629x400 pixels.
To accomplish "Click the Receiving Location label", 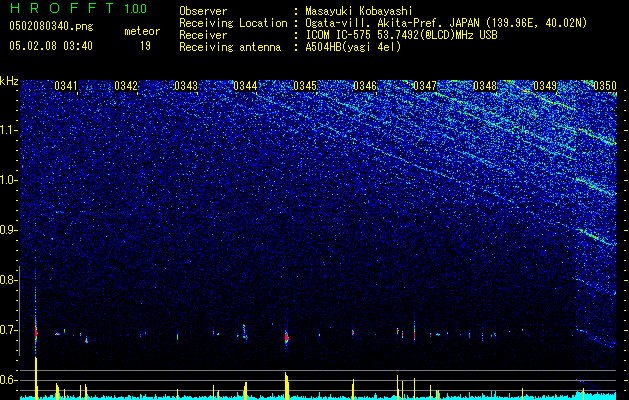I will coord(233,23).
